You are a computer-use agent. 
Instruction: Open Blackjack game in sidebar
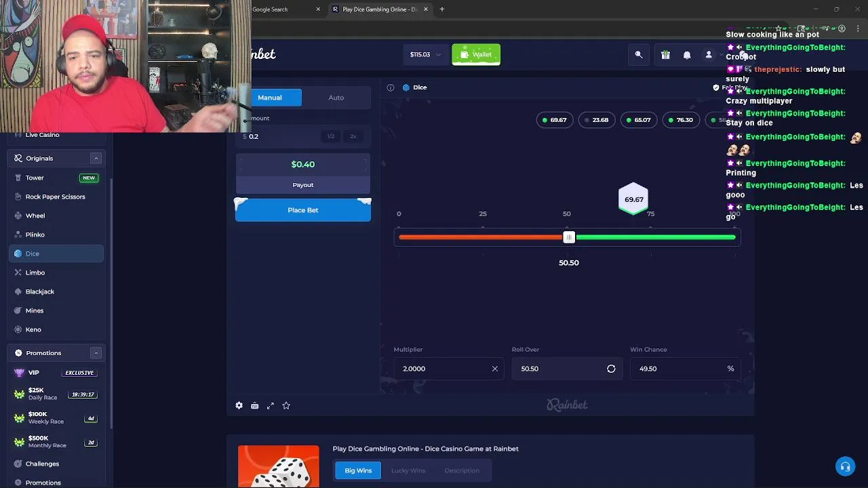click(x=56, y=291)
